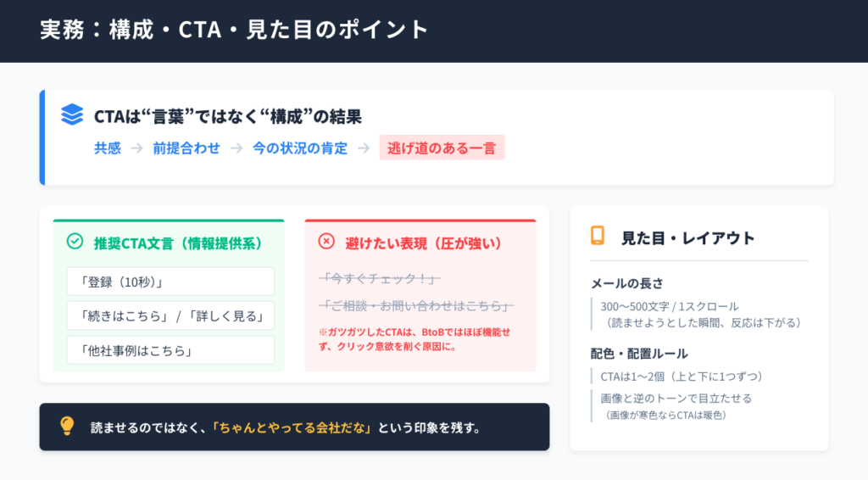Click the orange smartphone icon
This screenshot has height=480, width=868.
tap(598, 237)
